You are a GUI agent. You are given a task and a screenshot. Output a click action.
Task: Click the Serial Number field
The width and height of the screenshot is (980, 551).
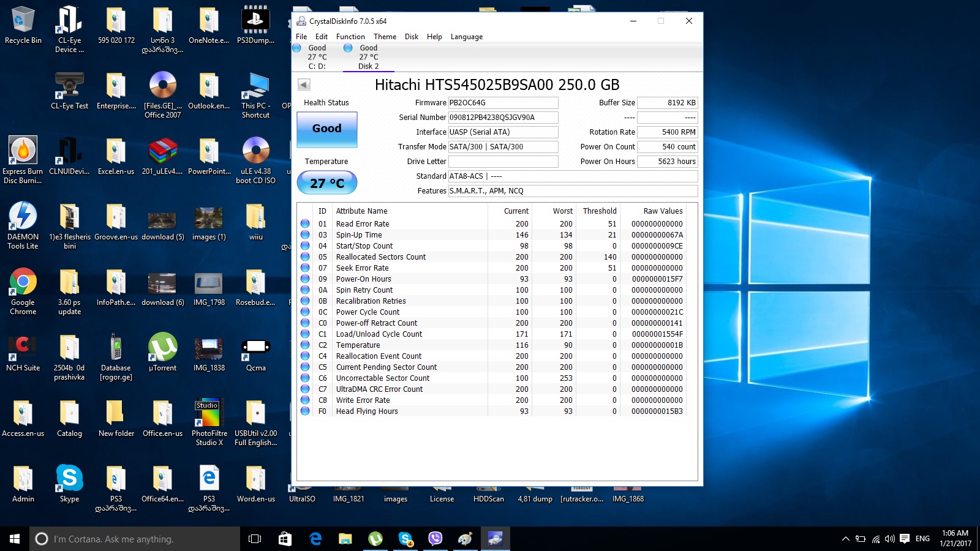pos(503,118)
